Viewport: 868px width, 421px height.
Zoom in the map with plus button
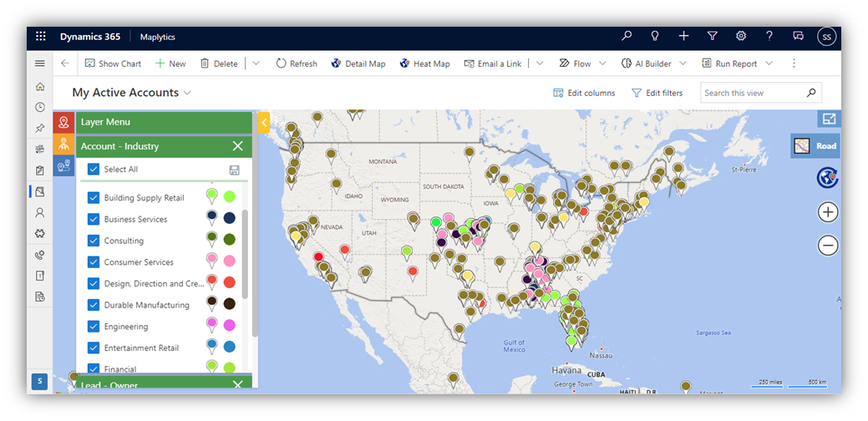[x=828, y=212]
